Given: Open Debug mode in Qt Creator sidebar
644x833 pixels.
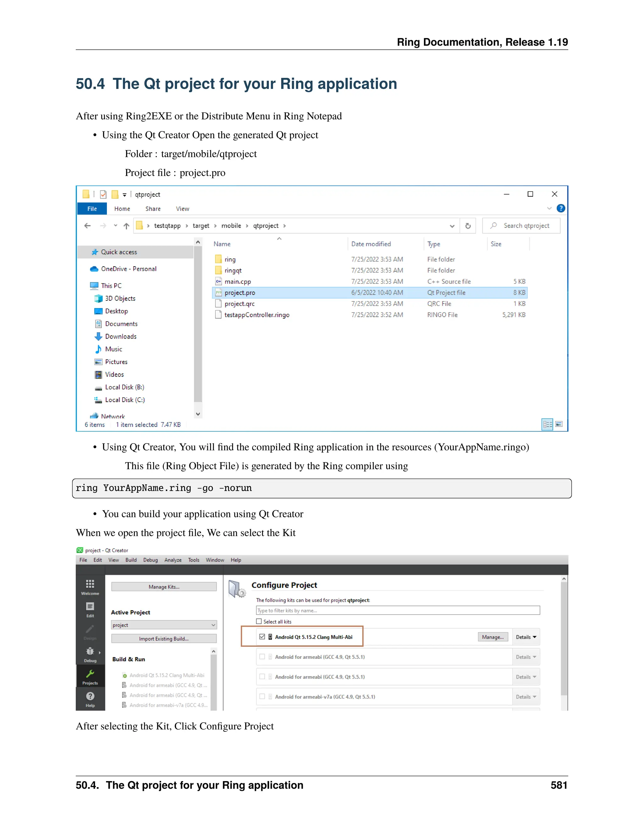Looking at the screenshot, I should point(90,654).
